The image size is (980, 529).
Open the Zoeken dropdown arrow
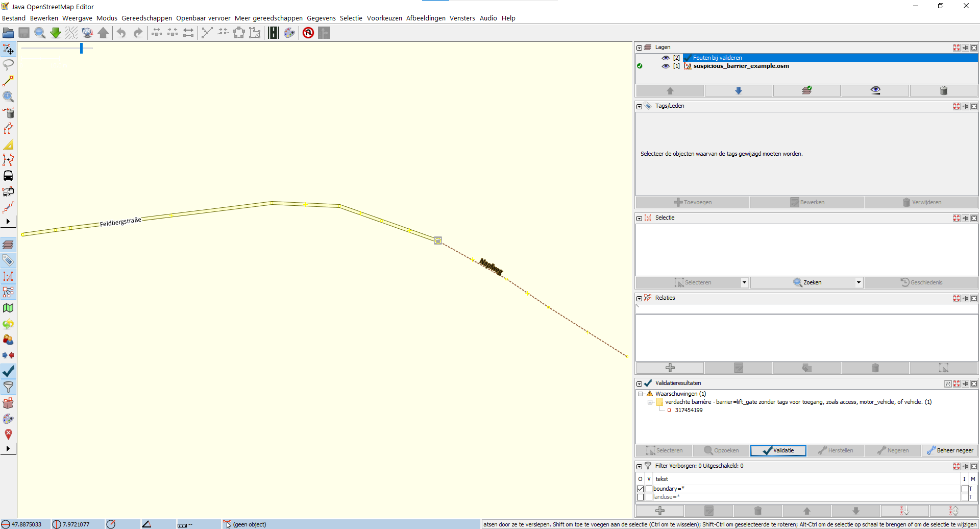point(859,282)
